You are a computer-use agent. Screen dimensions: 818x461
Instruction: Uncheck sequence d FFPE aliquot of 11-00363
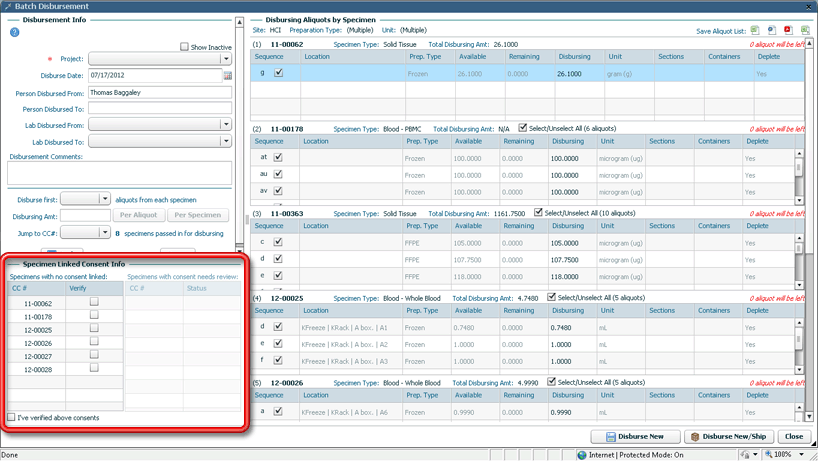pos(278,259)
